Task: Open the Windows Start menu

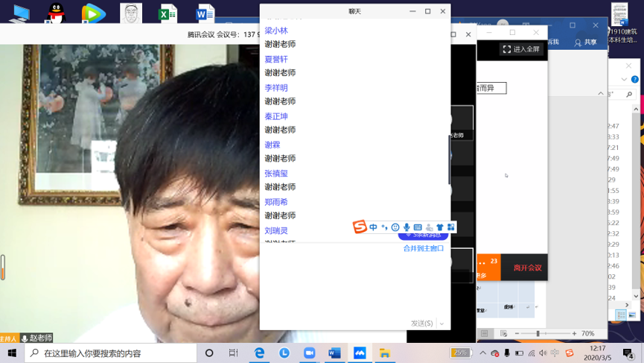Action: 12,353
